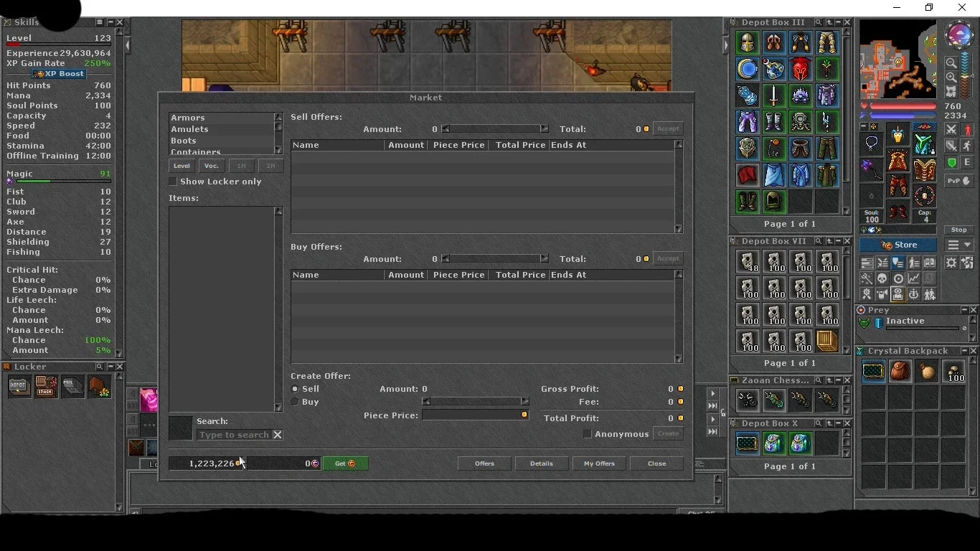This screenshot has height=551, width=980.
Task: Check Show Locker only
Action: (x=172, y=182)
